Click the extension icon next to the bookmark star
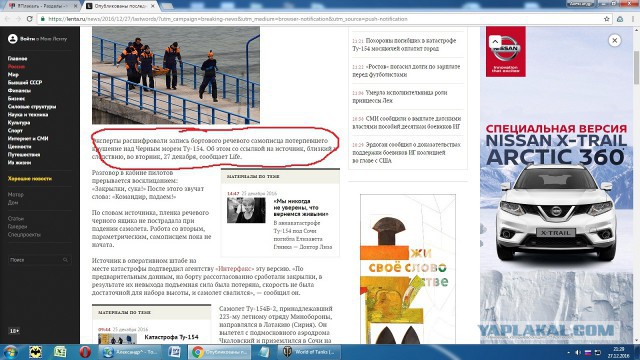Image resolution: width=640 pixels, height=360 pixels. tap(620, 19)
